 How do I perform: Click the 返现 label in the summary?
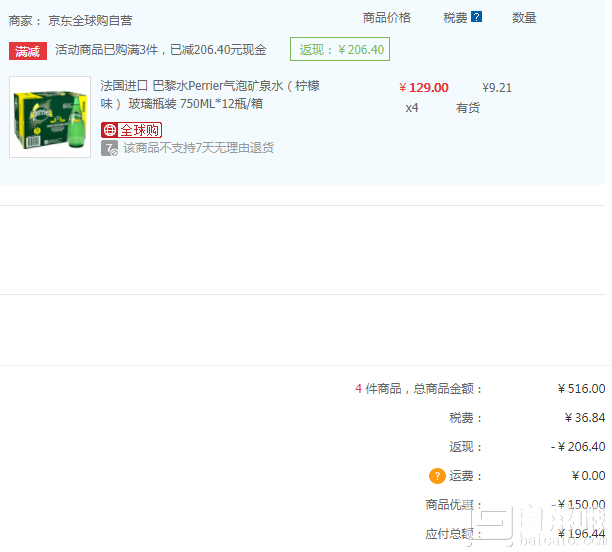(x=465, y=447)
